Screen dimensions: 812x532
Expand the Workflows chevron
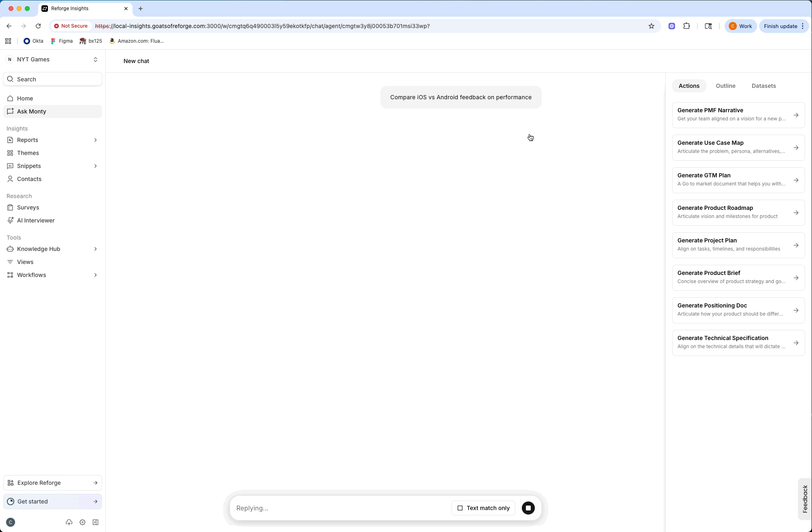pyautogui.click(x=96, y=275)
